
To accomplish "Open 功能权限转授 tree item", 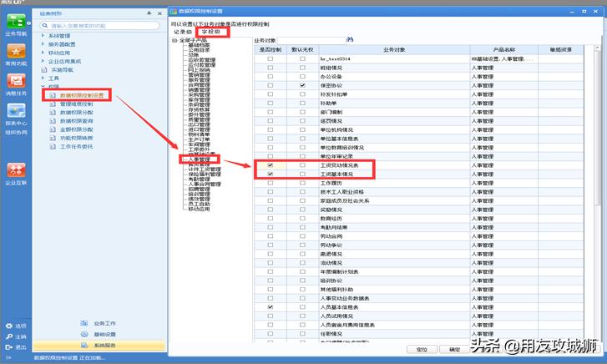I will (x=76, y=139).
